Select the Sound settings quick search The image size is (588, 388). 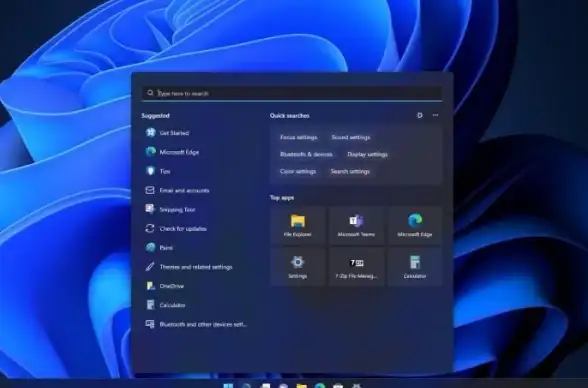pos(351,137)
